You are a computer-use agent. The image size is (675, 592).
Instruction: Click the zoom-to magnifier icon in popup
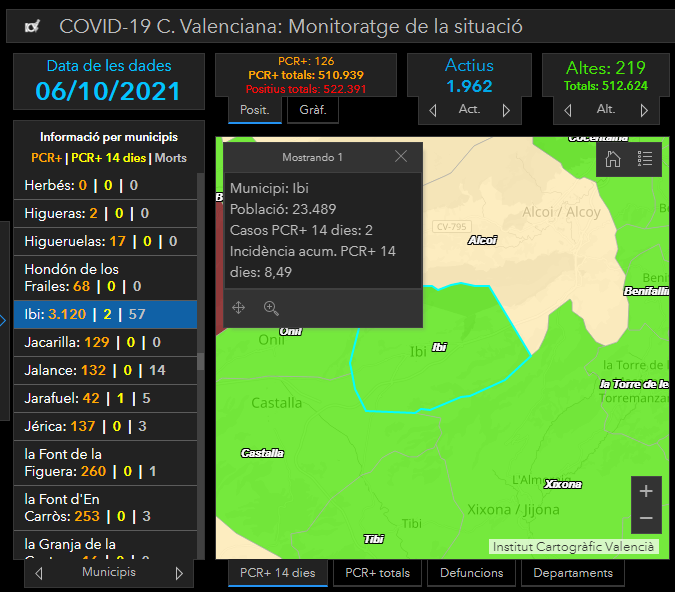(x=271, y=308)
